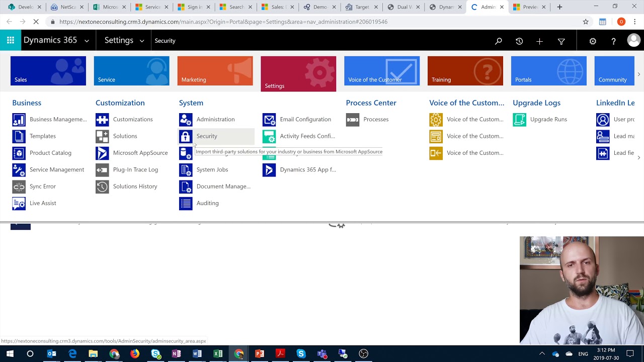The height and width of the screenshot is (362, 644).
Task: Open the user profile avatar
Action: point(634,41)
